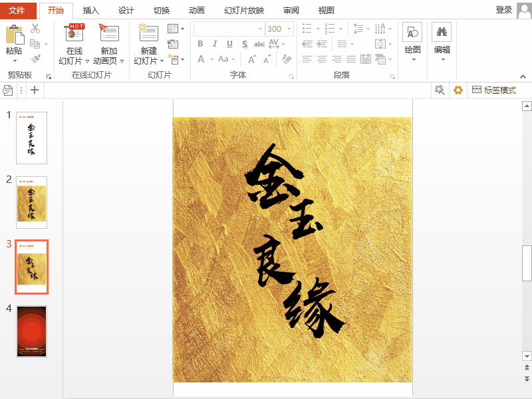Image resolution: width=532 pixels, height=399 pixels.
Task: Switch to the Insert ribbon tab
Action: (91, 10)
